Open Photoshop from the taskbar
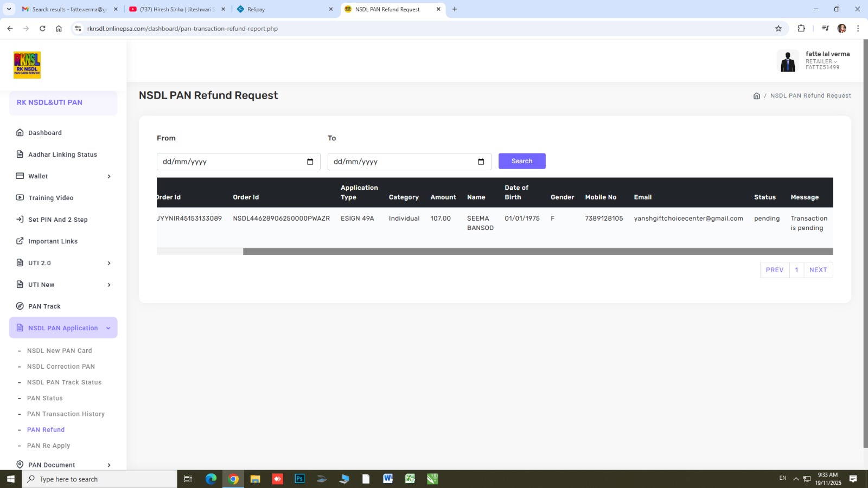This screenshot has width=868, height=488. 299,479
